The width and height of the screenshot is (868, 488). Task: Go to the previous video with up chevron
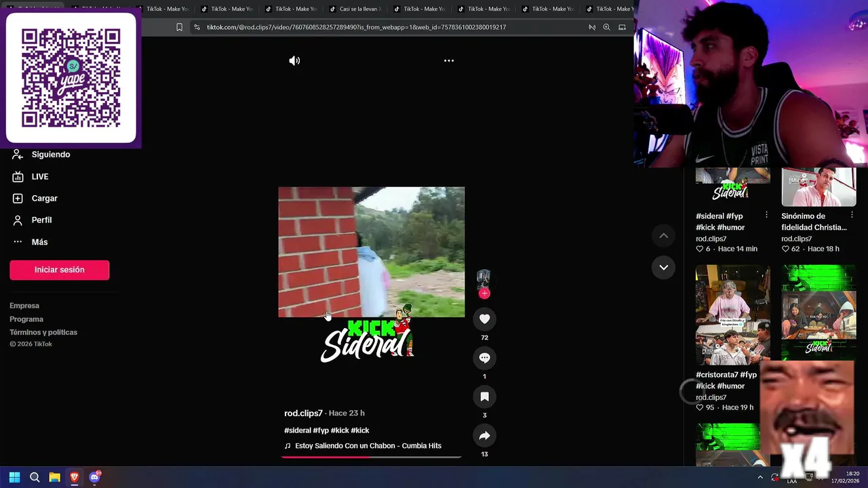[x=664, y=235]
